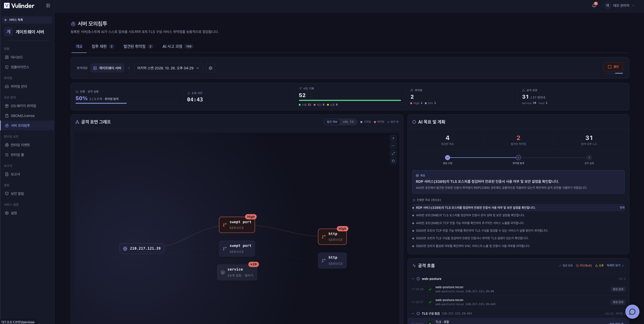Open web-posture:recon 210.217.121.39:80 entry

coord(518,289)
